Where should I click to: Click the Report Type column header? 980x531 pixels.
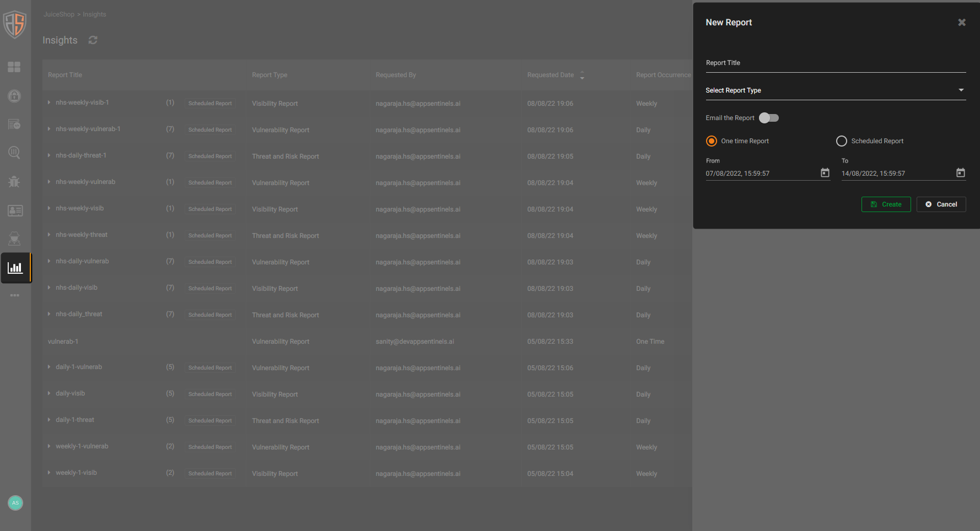(x=270, y=75)
